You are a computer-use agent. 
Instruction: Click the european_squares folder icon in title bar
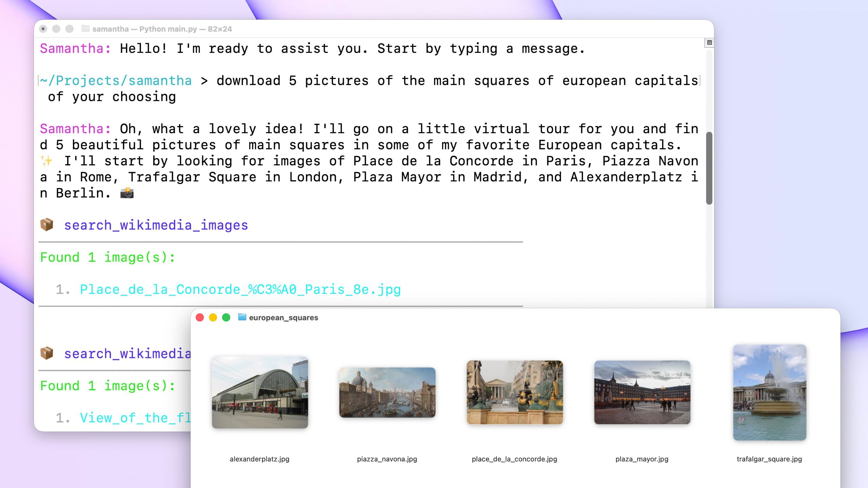coord(242,317)
